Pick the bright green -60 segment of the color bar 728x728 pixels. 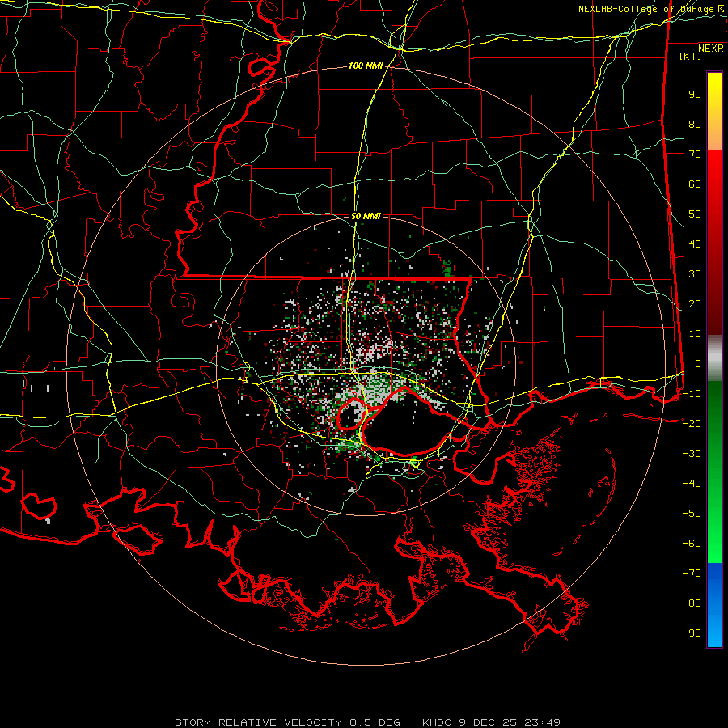coord(714,545)
